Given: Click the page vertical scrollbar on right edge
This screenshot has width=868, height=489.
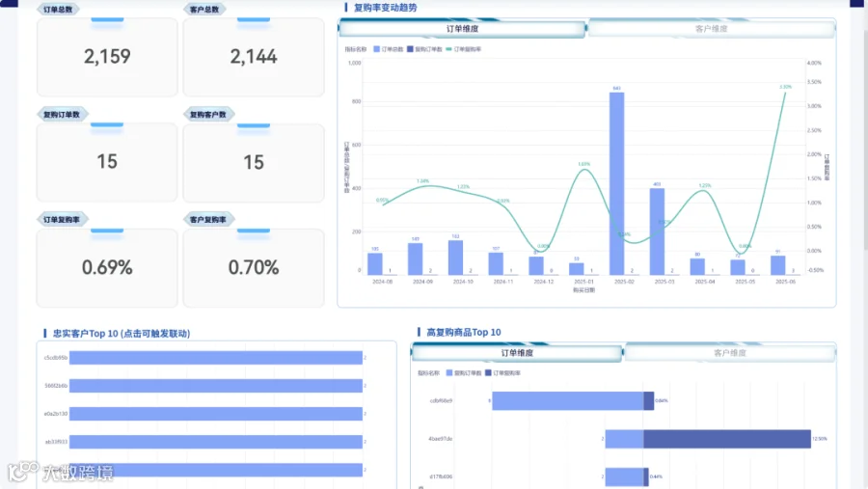Looking at the screenshot, I should point(865,139).
